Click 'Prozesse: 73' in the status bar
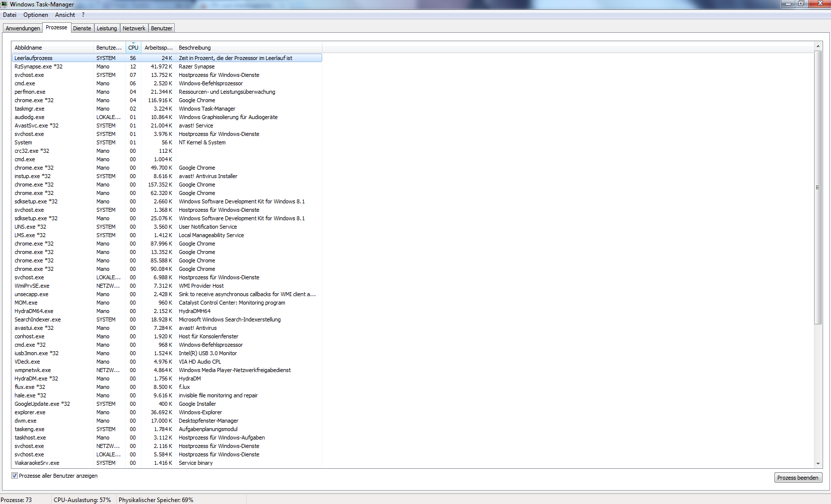 click(16, 500)
